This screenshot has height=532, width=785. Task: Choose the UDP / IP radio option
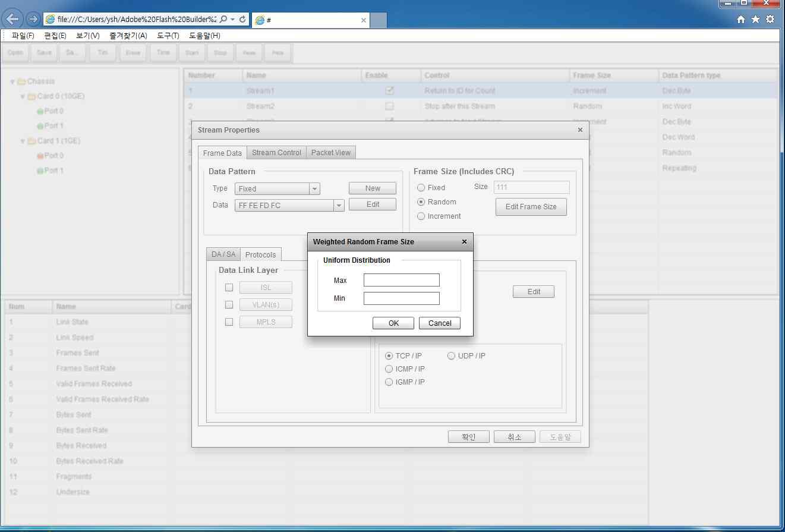point(452,356)
